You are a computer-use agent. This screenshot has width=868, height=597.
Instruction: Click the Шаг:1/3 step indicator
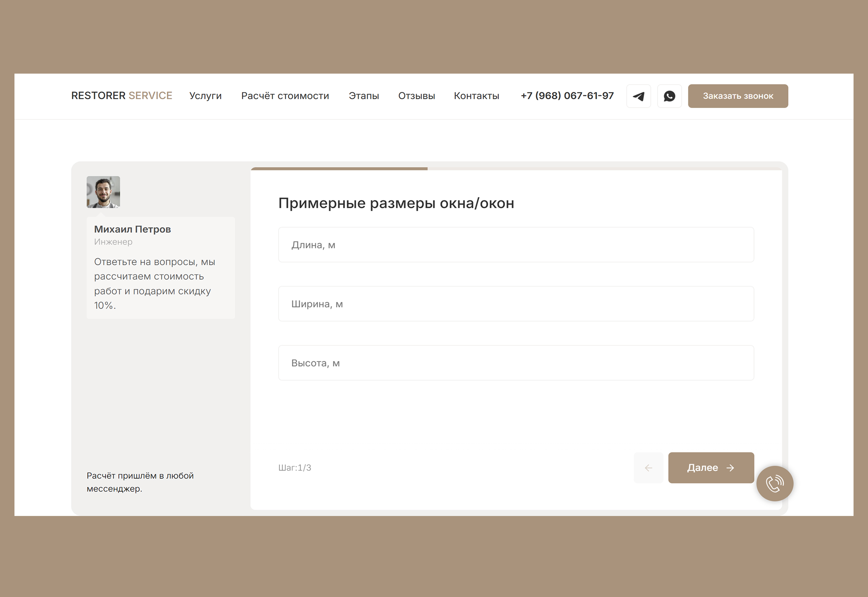(x=294, y=467)
